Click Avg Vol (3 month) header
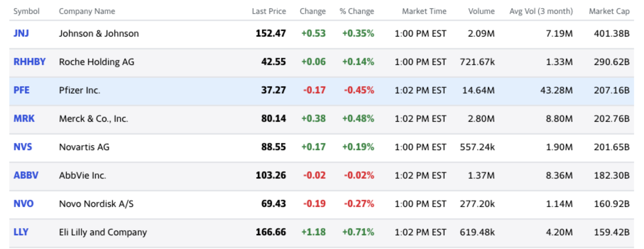Viewport: 644px width, 249px height. (x=541, y=11)
